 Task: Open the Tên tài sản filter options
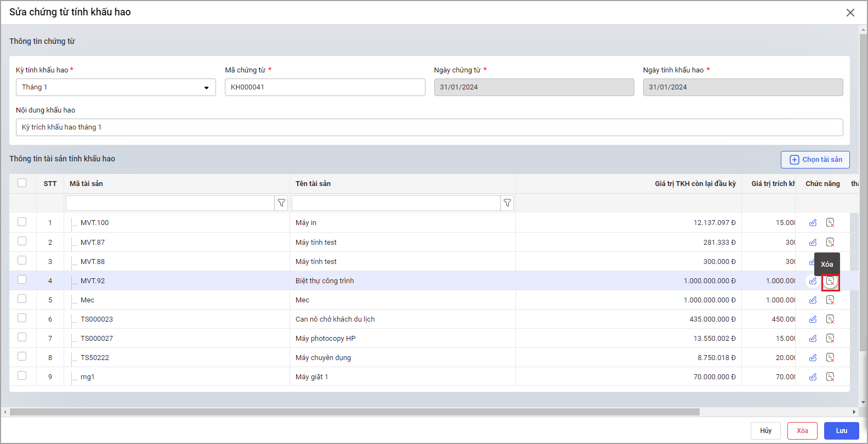pos(507,203)
